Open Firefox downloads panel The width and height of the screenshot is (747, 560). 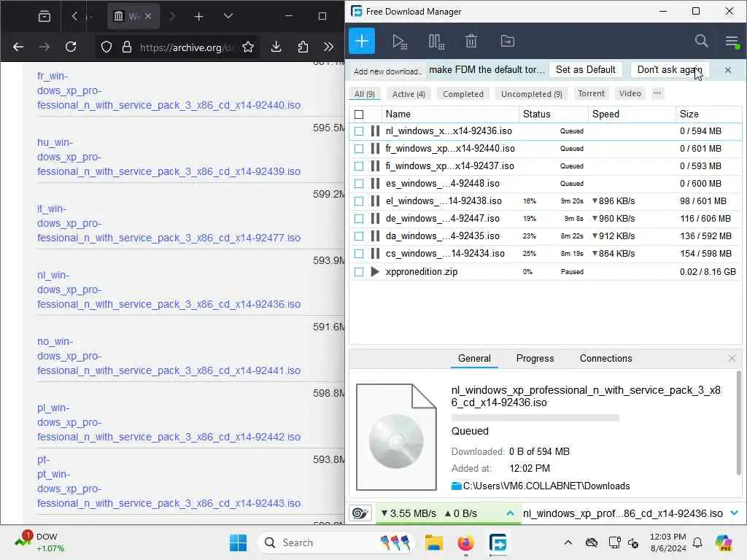point(276,47)
